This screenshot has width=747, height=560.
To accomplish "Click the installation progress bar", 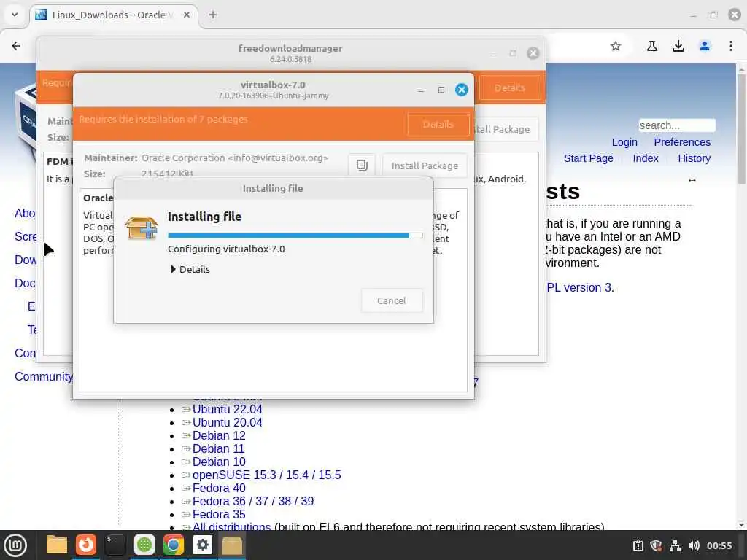I will (x=295, y=236).
